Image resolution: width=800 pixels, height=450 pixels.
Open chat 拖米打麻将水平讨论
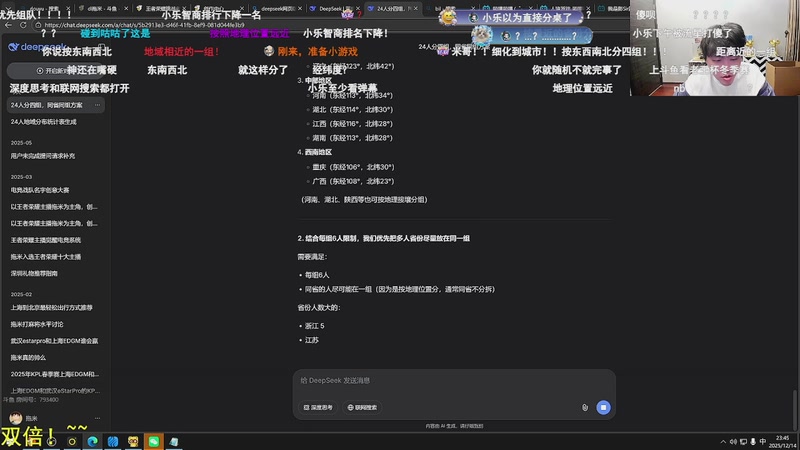pyautogui.click(x=37, y=324)
